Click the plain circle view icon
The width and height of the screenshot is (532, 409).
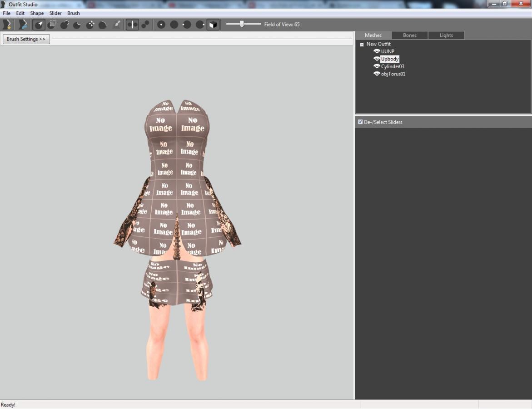[x=174, y=25]
